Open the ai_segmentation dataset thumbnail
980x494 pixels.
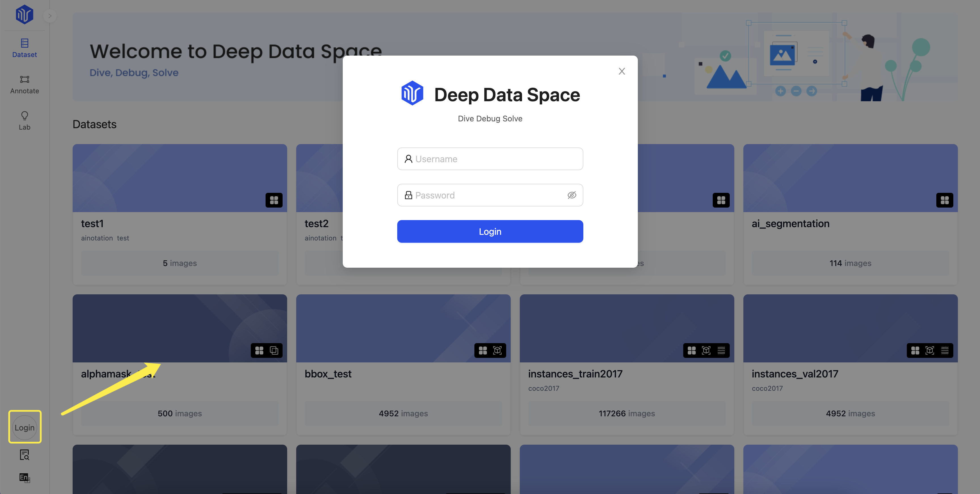click(850, 178)
